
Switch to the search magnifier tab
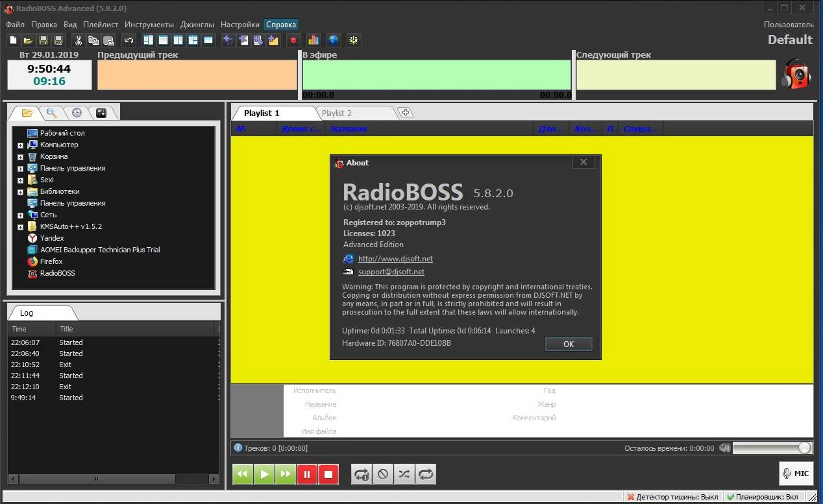point(51,113)
